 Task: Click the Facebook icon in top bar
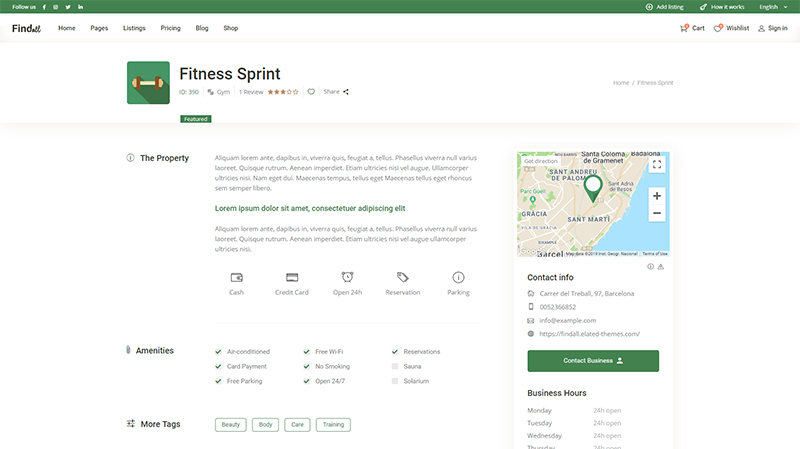click(44, 7)
